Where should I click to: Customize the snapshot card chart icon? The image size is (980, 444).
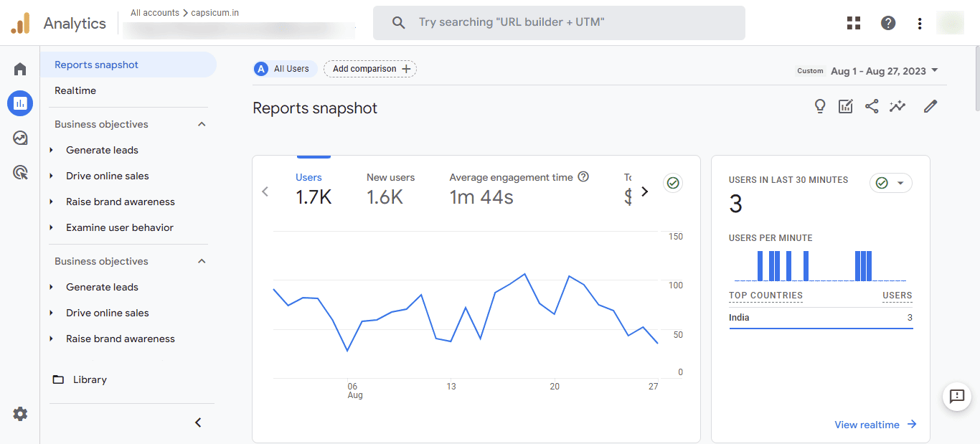click(845, 105)
